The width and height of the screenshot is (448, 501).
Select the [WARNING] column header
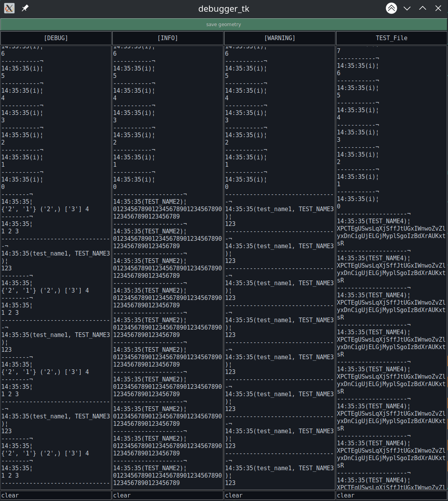[x=280, y=38]
